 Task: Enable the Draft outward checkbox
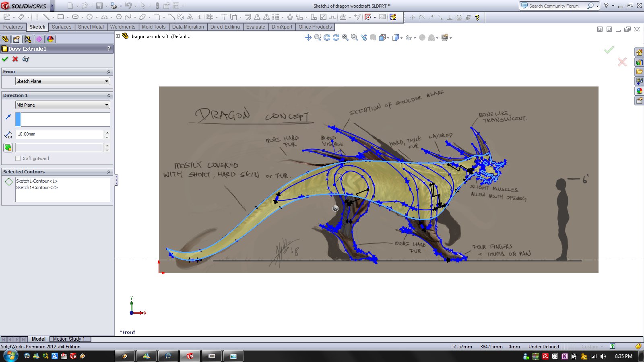18,158
